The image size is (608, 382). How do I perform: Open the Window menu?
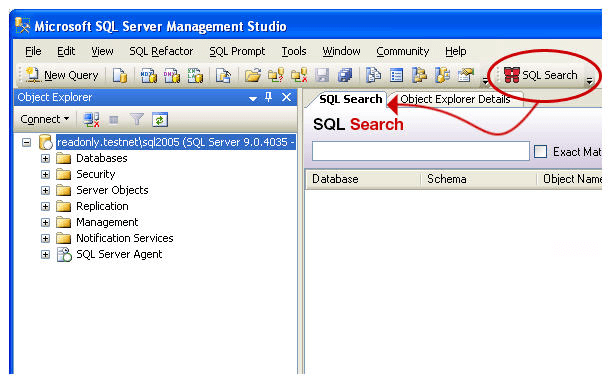click(x=341, y=51)
